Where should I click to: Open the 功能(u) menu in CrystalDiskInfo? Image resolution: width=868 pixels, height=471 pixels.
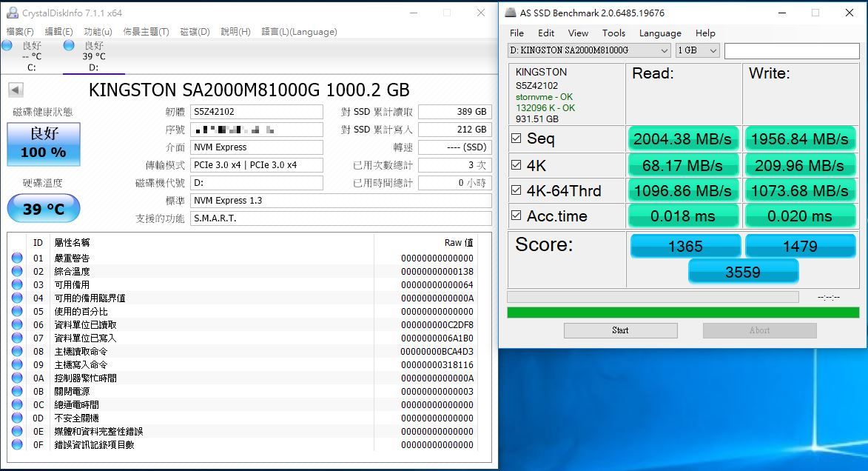(x=98, y=32)
